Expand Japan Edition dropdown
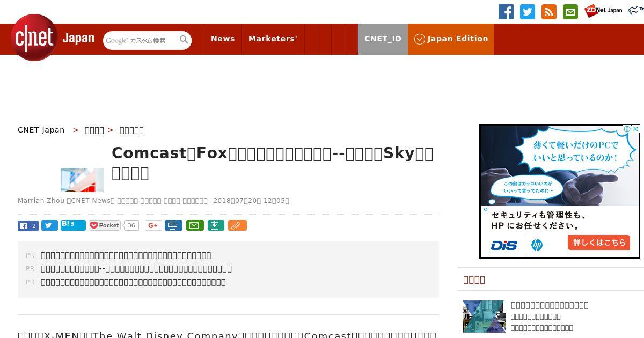The height and width of the screenshot is (338, 644). (451, 39)
